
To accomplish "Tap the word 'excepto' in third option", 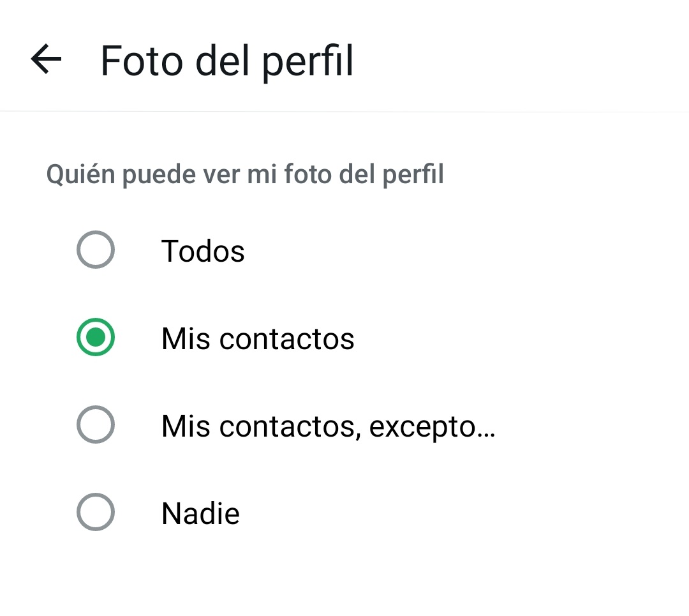I will click(422, 428).
